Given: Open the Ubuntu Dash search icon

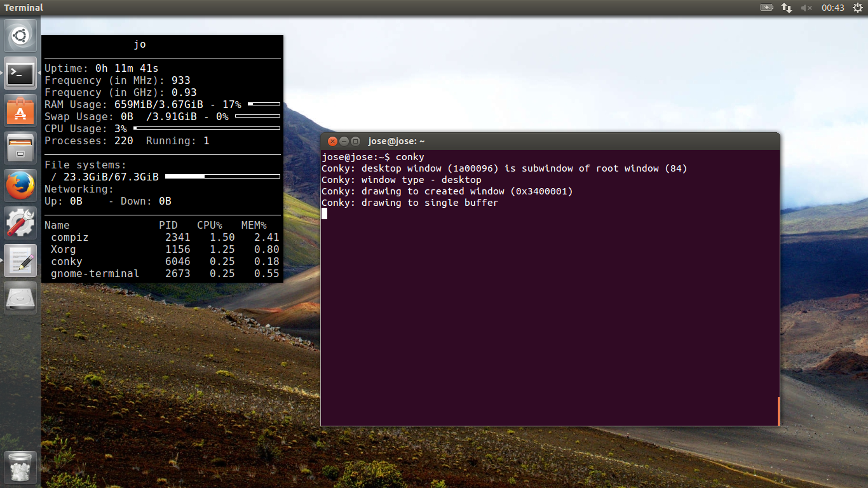Looking at the screenshot, I should [x=20, y=36].
